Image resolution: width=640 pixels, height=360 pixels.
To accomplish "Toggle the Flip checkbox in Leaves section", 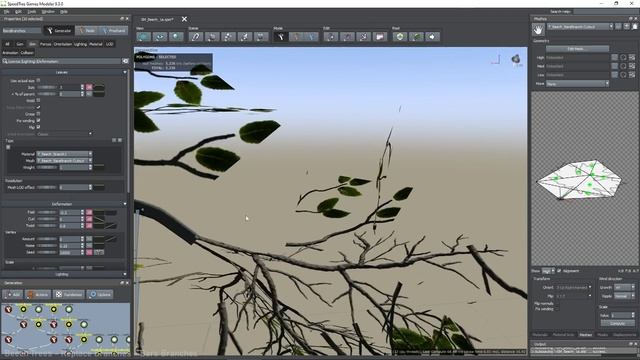I will pos(38,127).
